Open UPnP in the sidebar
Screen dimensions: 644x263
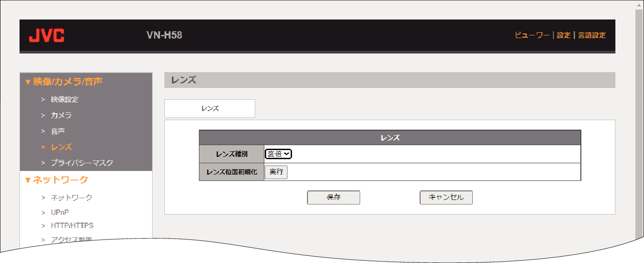tap(60, 212)
